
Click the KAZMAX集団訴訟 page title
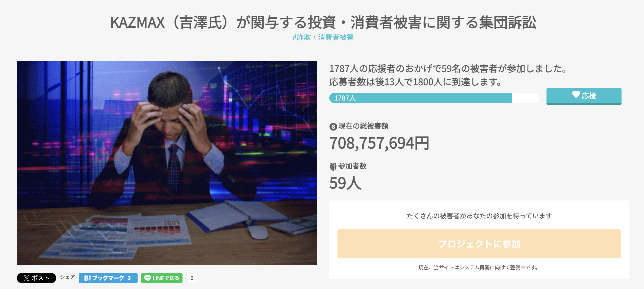(x=323, y=22)
